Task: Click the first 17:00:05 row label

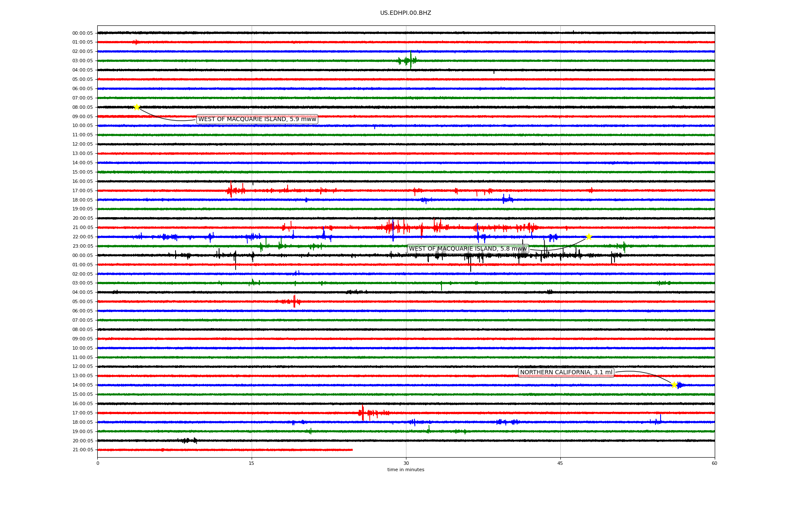Action: pyautogui.click(x=82, y=191)
